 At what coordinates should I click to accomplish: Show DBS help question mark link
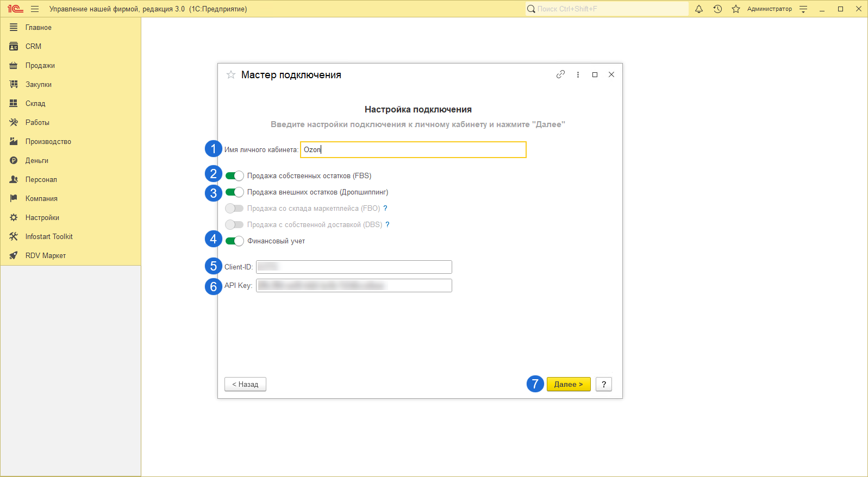click(x=388, y=224)
